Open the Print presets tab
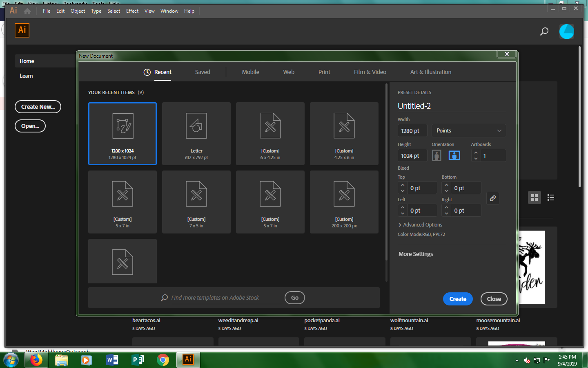Viewport: 588px width, 368px height. point(324,72)
